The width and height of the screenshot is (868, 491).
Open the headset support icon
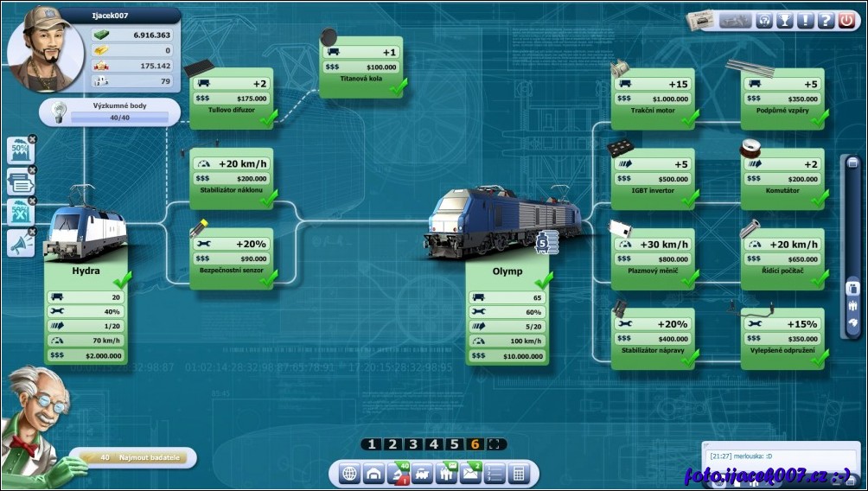click(x=764, y=21)
